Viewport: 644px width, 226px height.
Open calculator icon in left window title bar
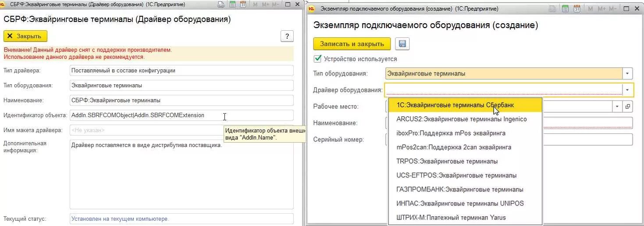click(232, 4)
